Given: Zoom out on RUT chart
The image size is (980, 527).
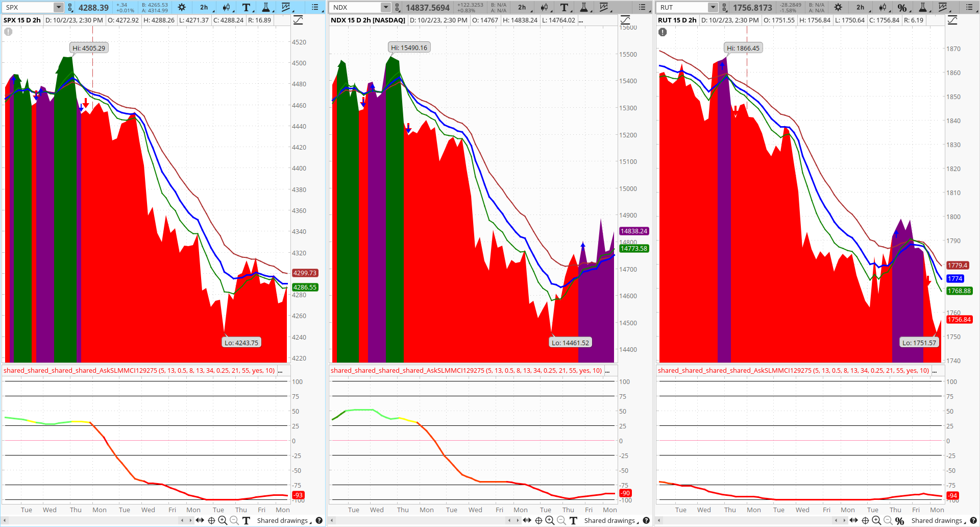Looking at the screenshot, I should click(x=888, y=520).
